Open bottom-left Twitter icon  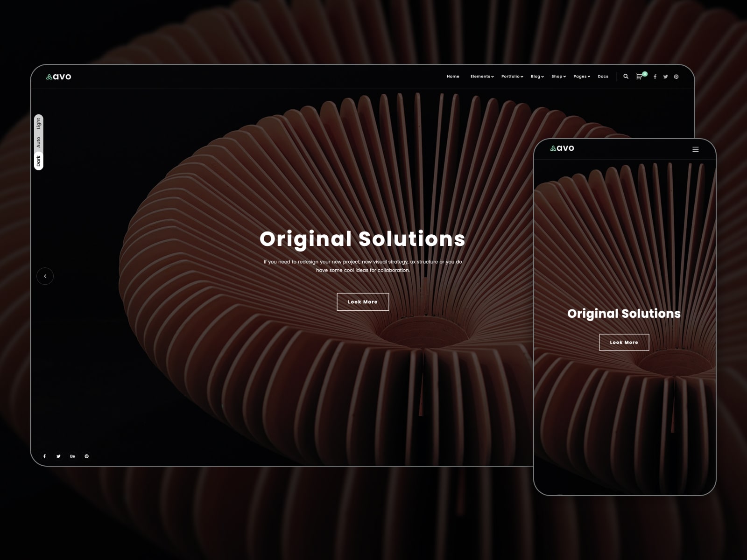point(58,456)
